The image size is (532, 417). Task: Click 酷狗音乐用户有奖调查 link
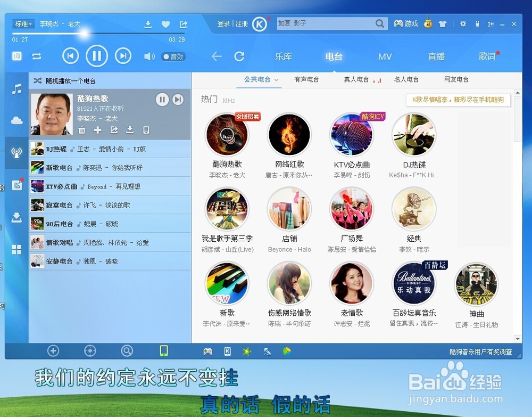coord(480,352)
